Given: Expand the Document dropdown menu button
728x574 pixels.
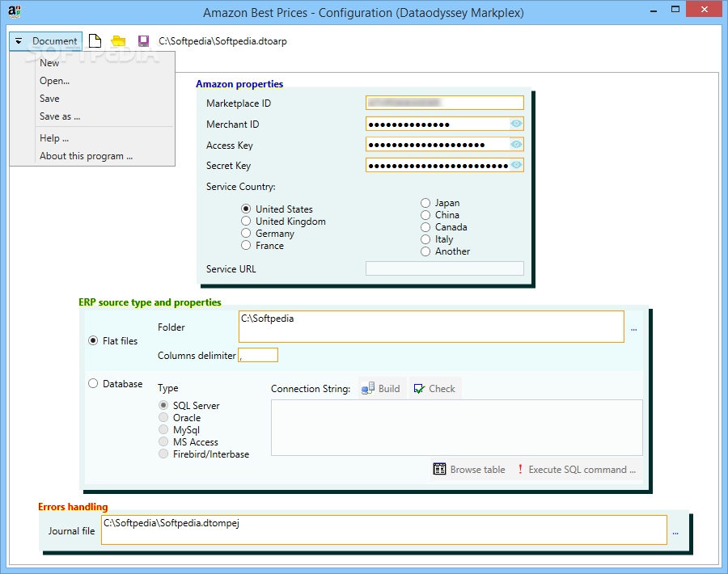Looking at the screenshot, I should (45, 41).
